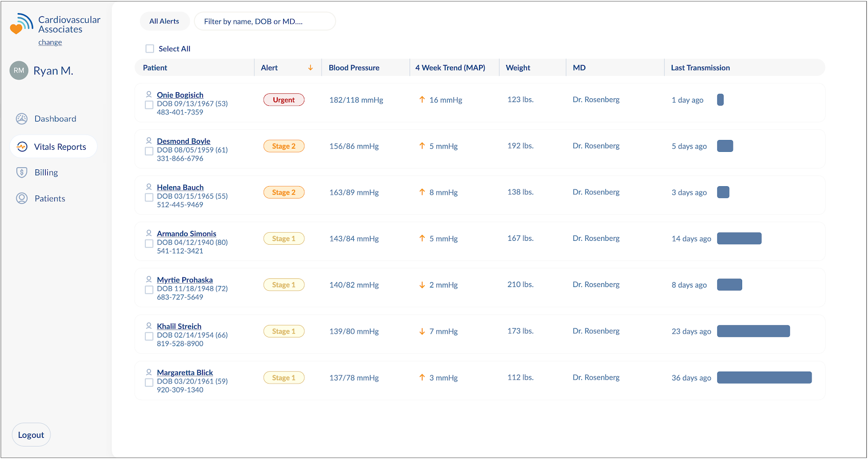Open the Billing menu item
This screenshot has width=868, height=459.
coord(46,173)
